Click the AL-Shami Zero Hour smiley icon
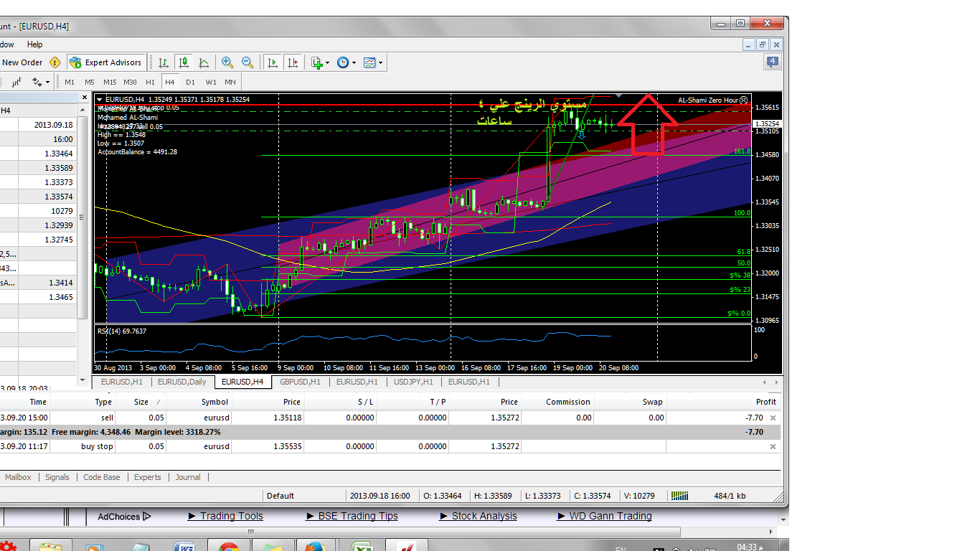Image resolution: width=980 pixels, height=551 pixels. pos(743,100)
